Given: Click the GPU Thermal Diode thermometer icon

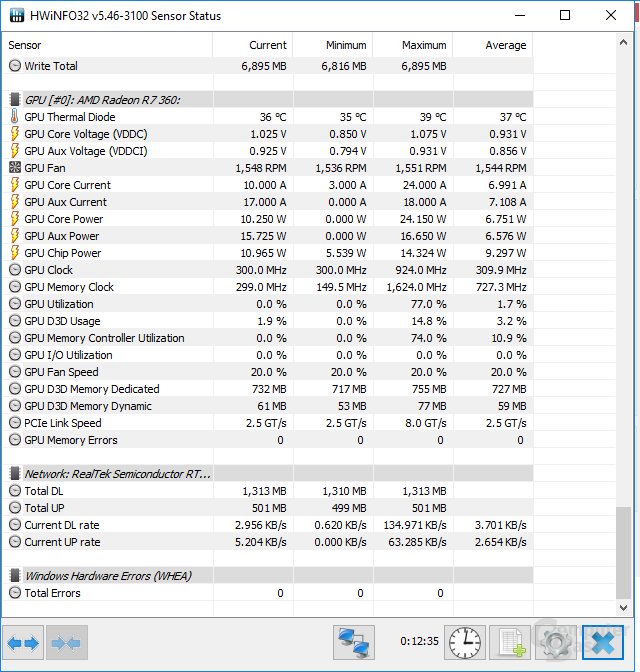Looking at the screenshot, I should click(15, 117).
